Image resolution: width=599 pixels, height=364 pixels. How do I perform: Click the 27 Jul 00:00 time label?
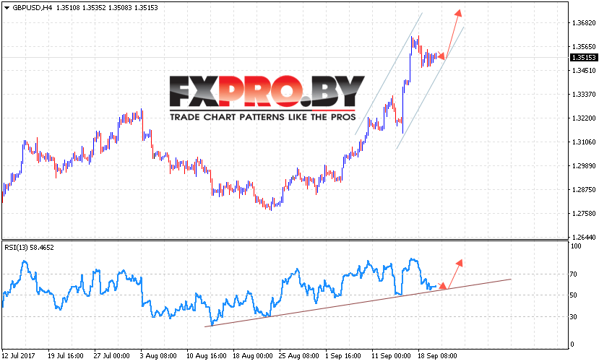111,355
